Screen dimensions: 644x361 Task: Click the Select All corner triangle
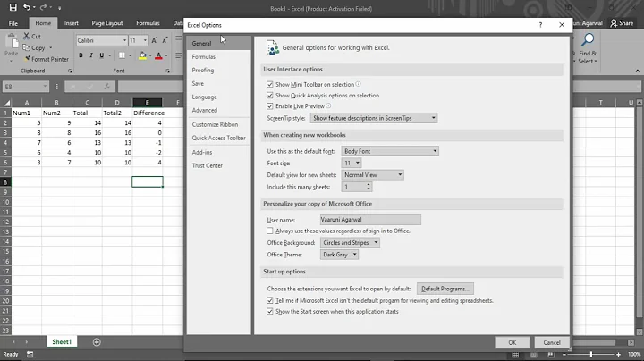tap(7, 103)
